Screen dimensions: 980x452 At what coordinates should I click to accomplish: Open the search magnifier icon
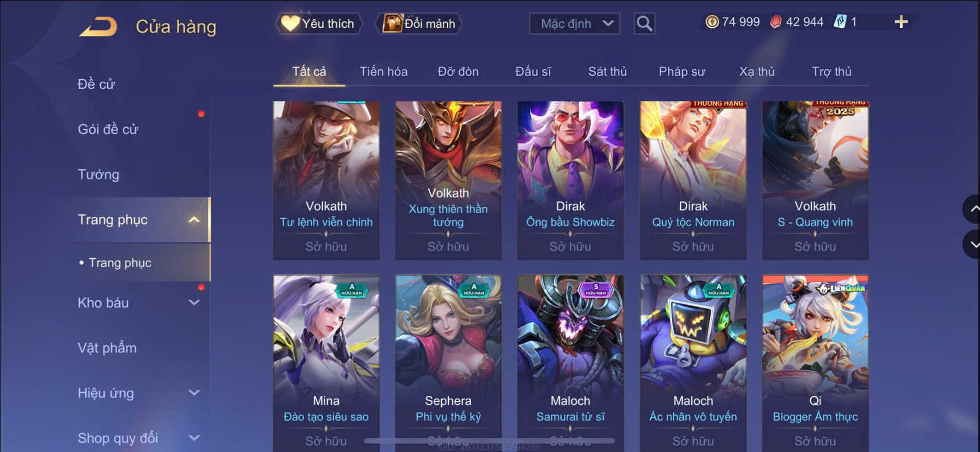pyautogui.click(x=644, y=23)
